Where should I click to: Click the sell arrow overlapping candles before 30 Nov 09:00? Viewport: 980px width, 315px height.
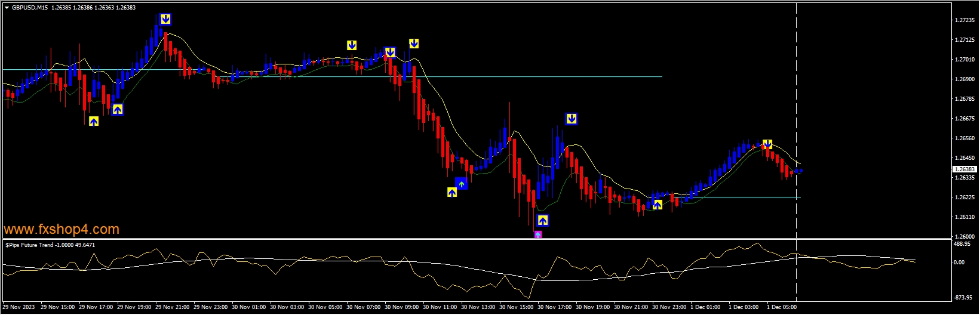(389, 52)
